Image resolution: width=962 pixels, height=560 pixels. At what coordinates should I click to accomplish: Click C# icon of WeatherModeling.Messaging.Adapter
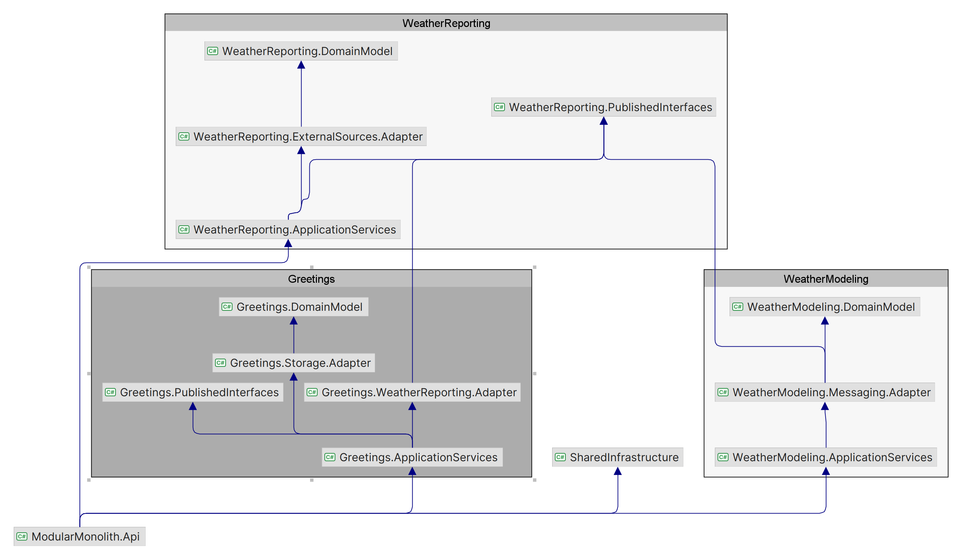click(723, 392)
